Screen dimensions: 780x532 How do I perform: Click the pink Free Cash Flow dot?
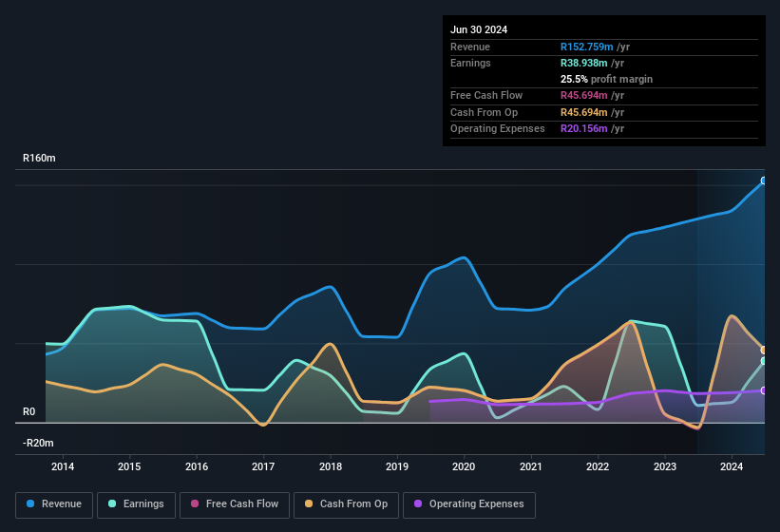tap(195, 504)
